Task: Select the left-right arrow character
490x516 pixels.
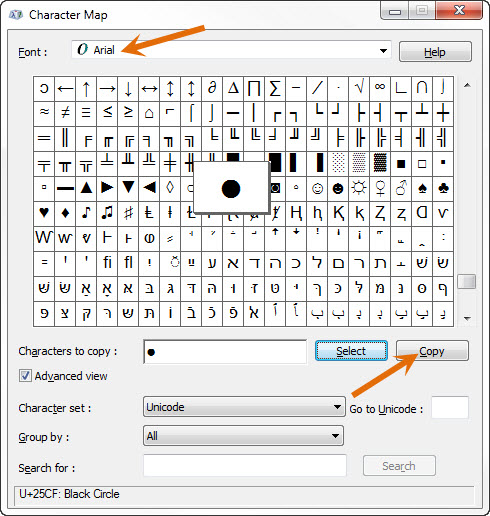Action: [149, 89]
